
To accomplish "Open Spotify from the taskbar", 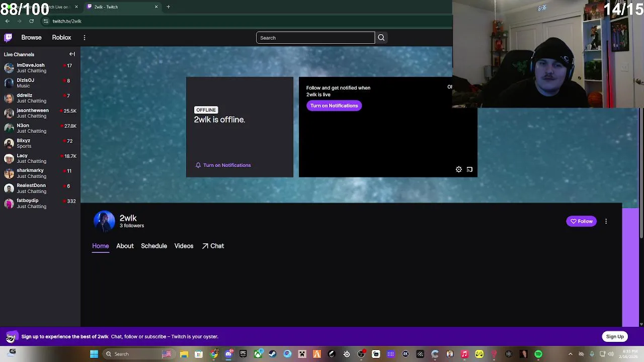I will [x=538, y=354].
